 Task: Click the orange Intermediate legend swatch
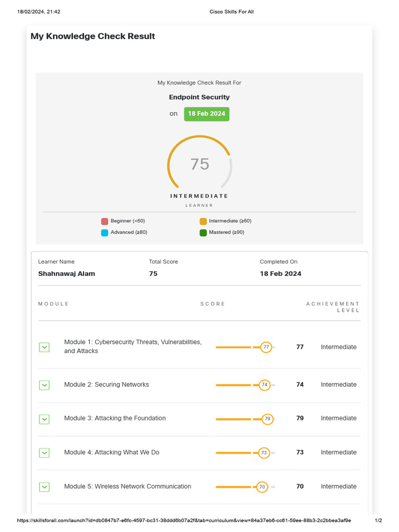[x=203, y=221]
